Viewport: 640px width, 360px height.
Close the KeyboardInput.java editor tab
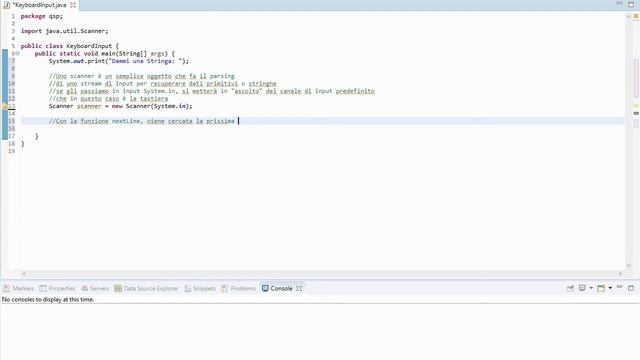73,5
